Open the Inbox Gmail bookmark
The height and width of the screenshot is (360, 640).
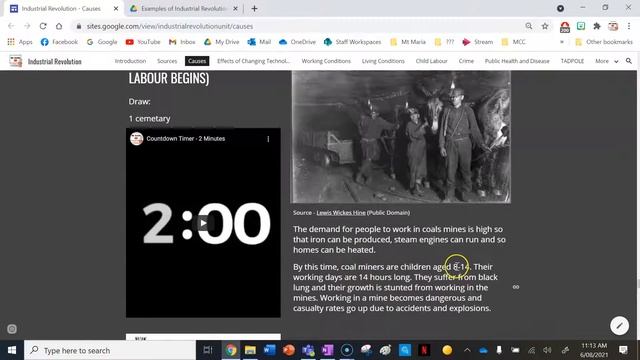pyautogui.click(x=182, y=42)
